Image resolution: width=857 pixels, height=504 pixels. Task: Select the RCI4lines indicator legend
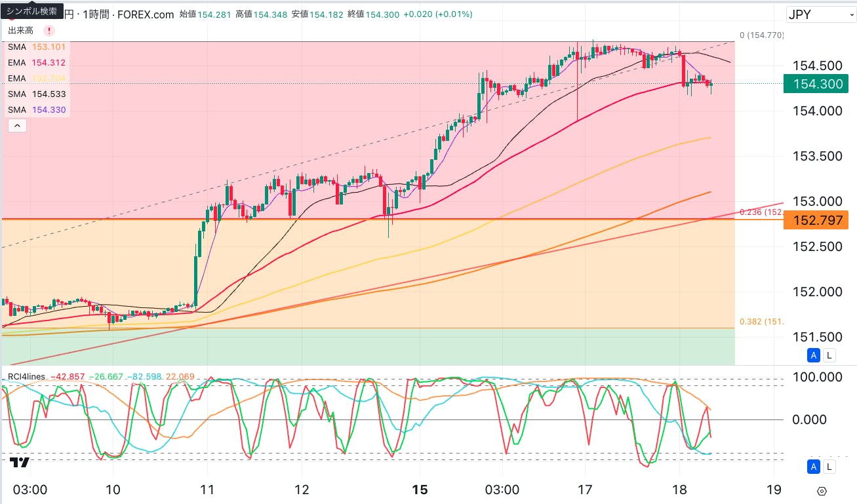pos(26,377)
